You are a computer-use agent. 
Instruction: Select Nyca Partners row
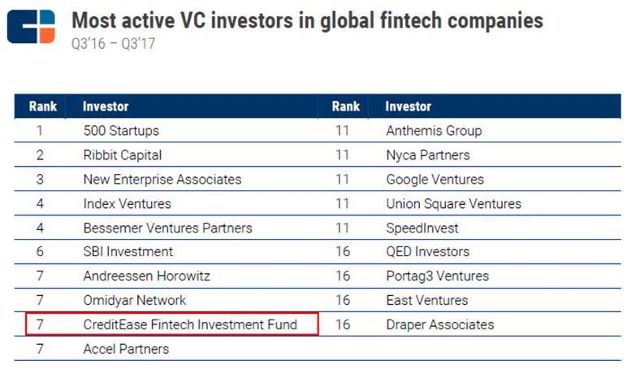(x=469, y=155)
